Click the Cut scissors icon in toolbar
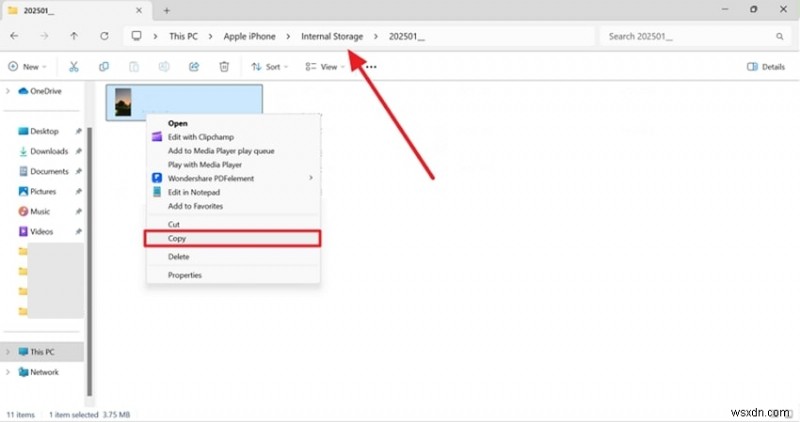The width and height of the screenshot is (800, 422). tap(73, 67)
